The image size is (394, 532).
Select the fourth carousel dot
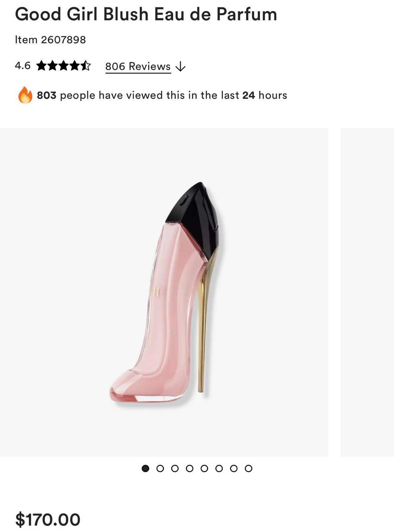tap(190, 468)
